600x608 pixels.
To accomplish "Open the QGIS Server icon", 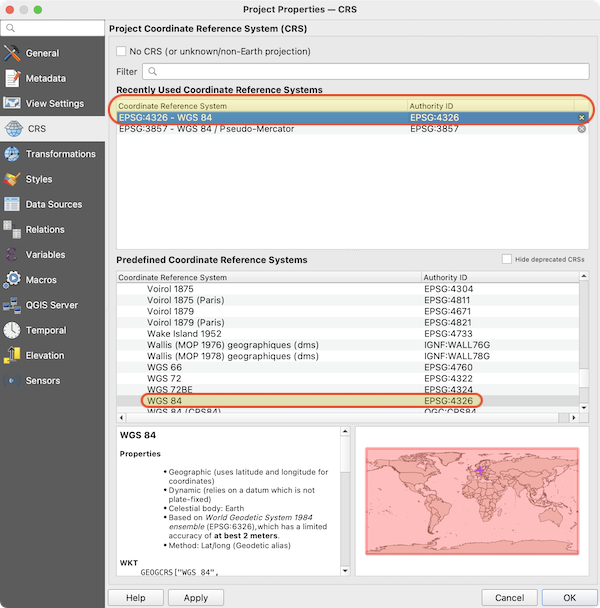I will (12, 305).
